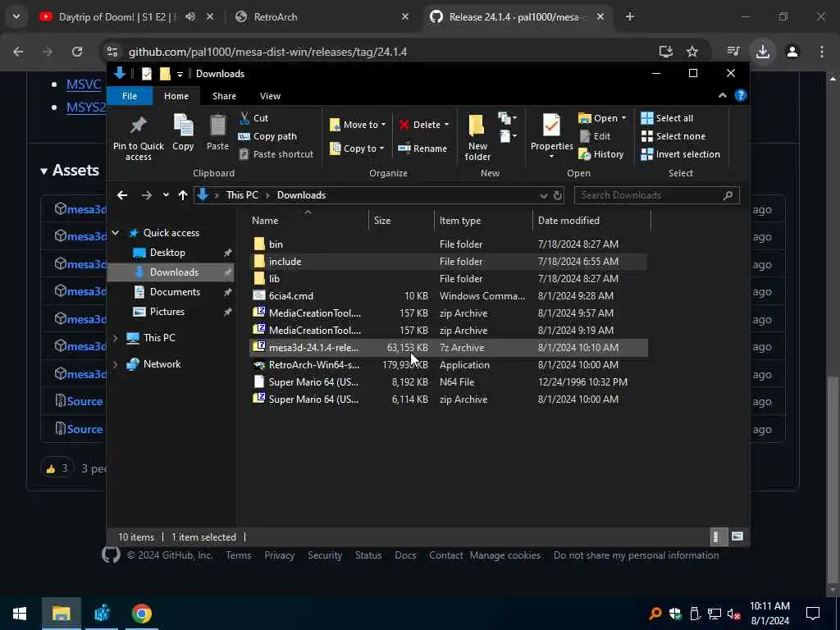Switch to details view icon in status bar
Image resolution: width=840 pixels, height=630 pixels.
click(x=718, y=536)
